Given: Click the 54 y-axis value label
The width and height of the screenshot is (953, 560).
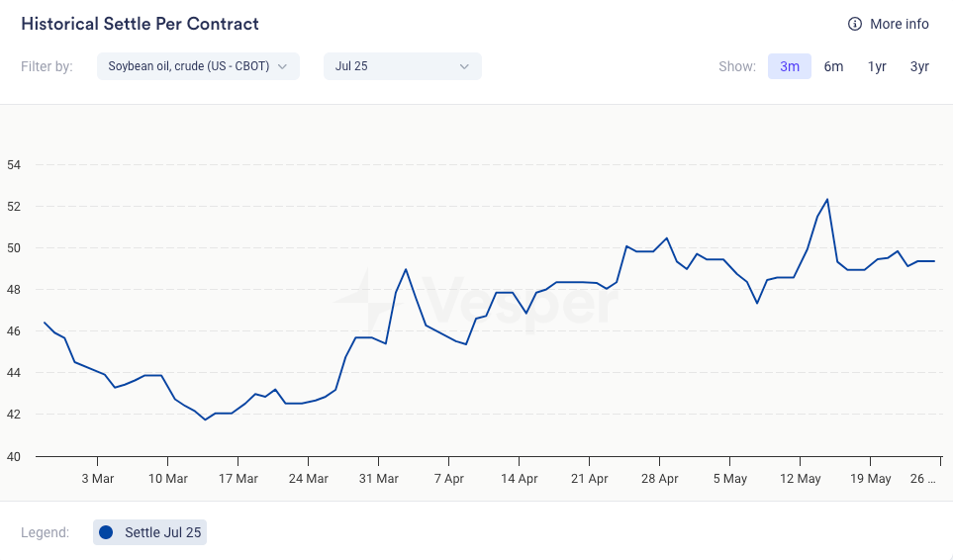Looking at the screenshot, I should click(x=14, y=165).
